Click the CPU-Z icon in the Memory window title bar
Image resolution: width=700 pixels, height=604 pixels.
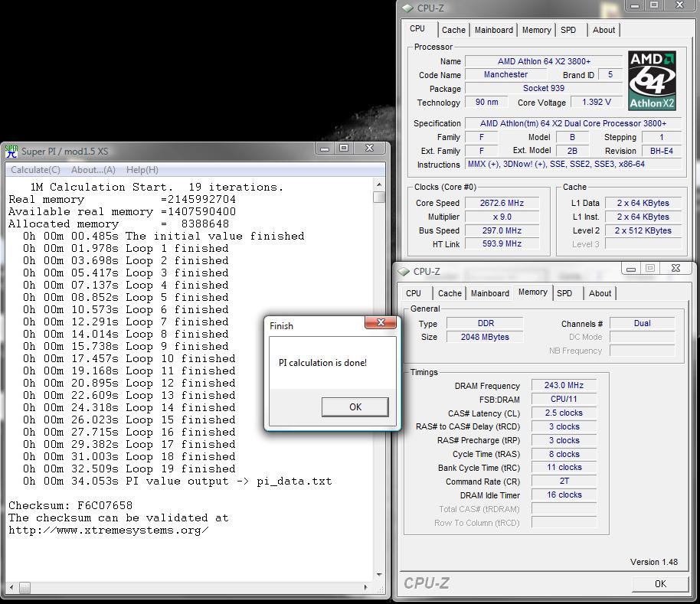(403, 272)
